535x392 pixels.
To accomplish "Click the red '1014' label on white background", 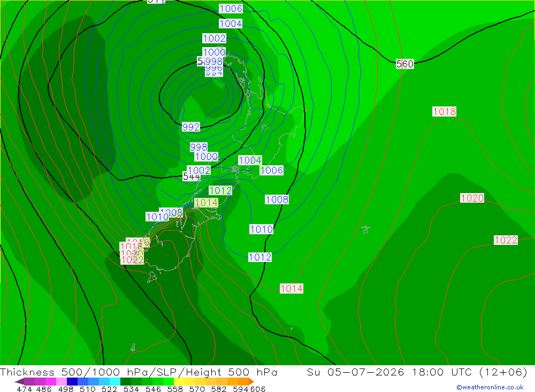I will 292,289.
